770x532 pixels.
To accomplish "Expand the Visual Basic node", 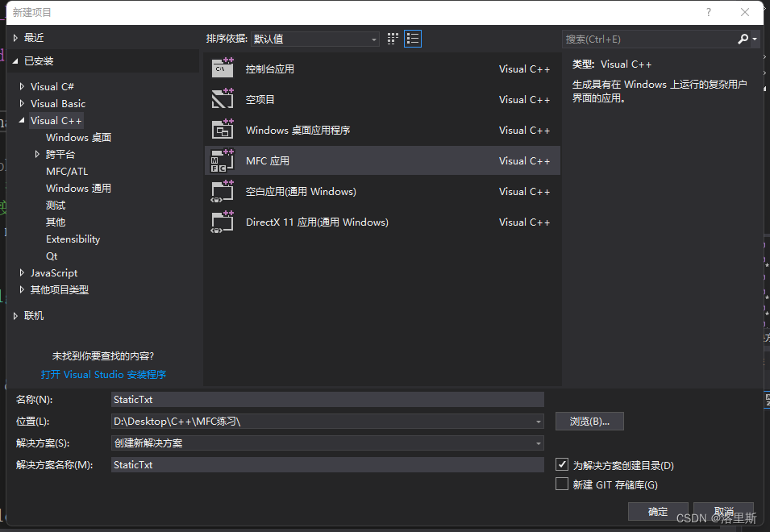I will pos(22,103).
